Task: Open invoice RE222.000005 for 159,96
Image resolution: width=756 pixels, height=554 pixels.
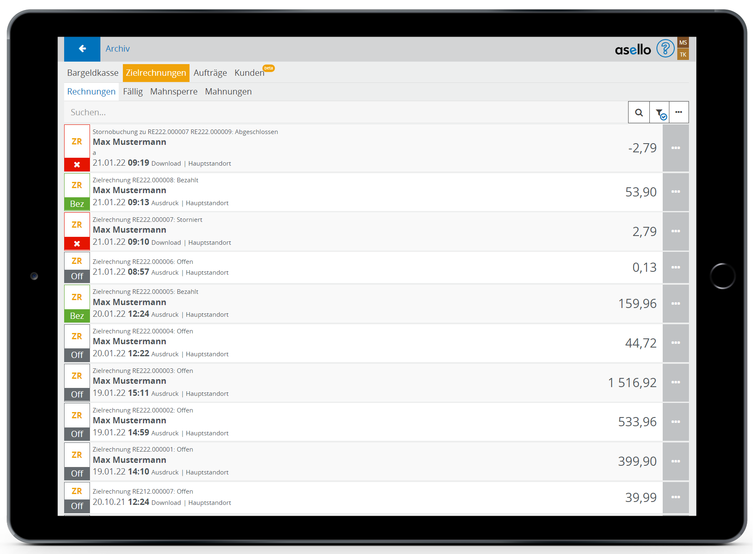Action: click(333, 303)
